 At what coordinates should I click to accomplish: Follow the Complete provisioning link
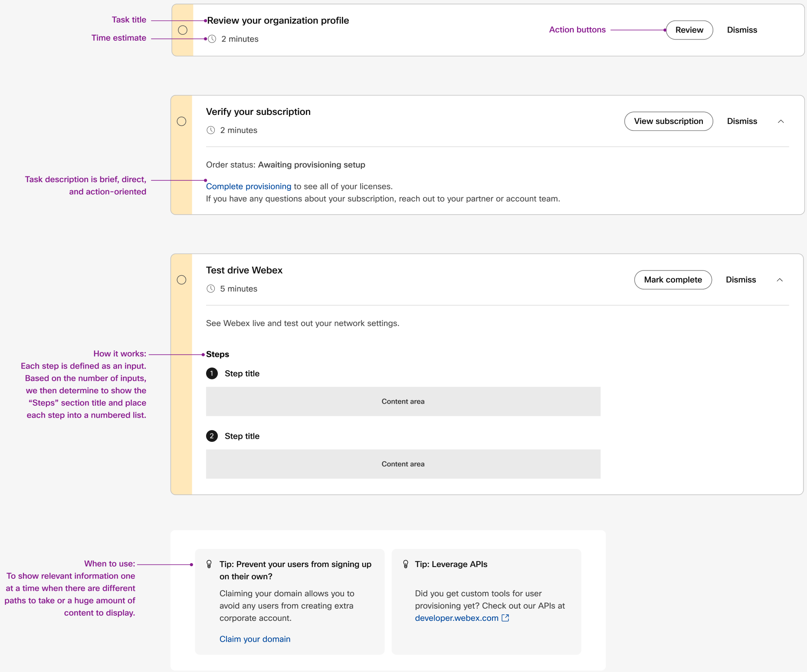click(x=249, y=186)
